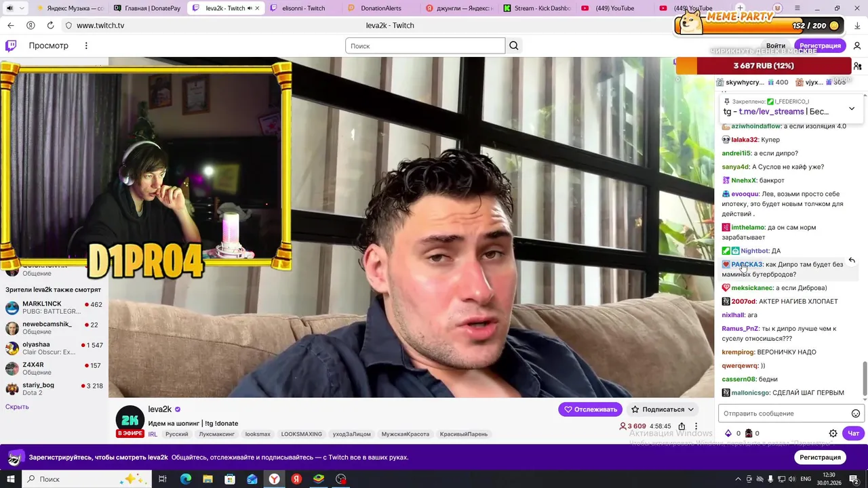This screenshot has height=488, width=868.
Task: Open the community users icon above chat
Action: pyautogui.click(x=858, y=66)
